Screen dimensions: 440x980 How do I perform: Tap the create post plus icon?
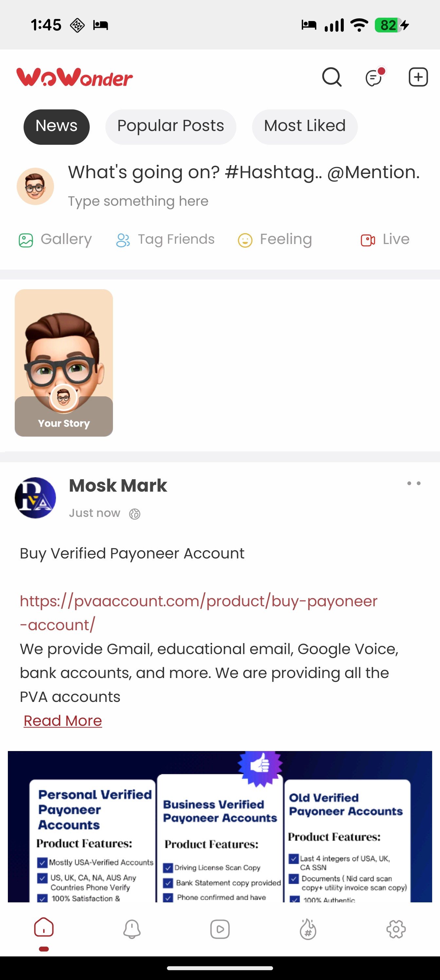click(x=418, y=77)
